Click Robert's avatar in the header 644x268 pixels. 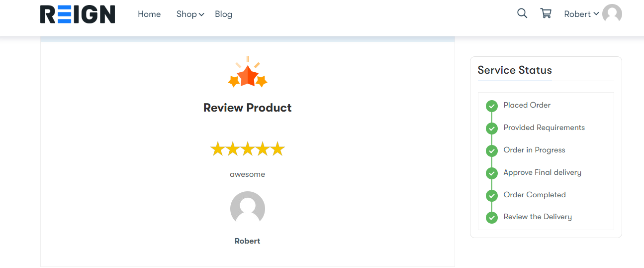(612, 14)
